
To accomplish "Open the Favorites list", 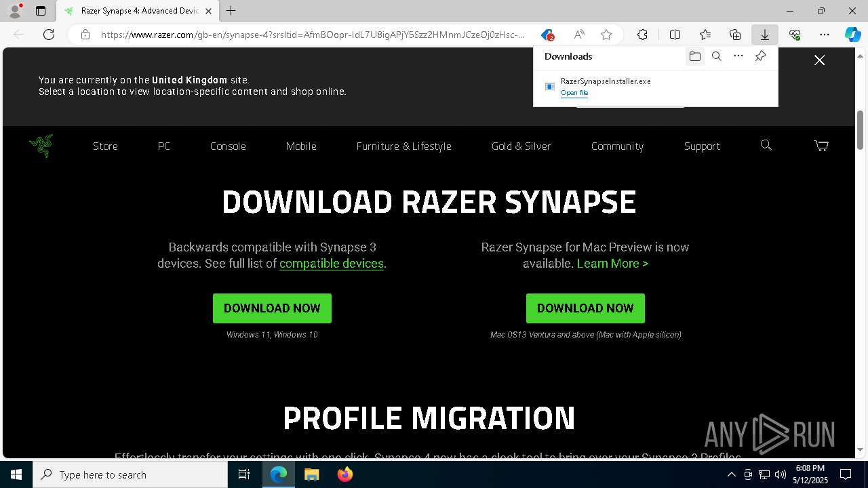I will coord(705,35).
